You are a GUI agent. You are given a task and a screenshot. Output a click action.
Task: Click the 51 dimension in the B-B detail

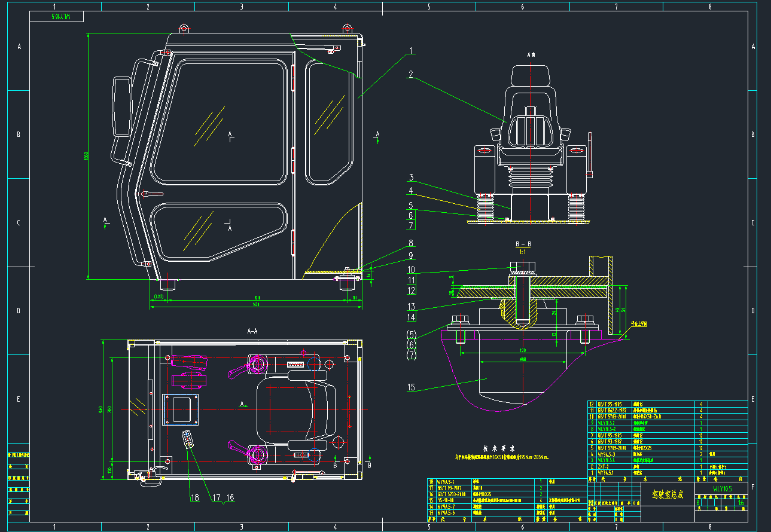coord(624,310)
